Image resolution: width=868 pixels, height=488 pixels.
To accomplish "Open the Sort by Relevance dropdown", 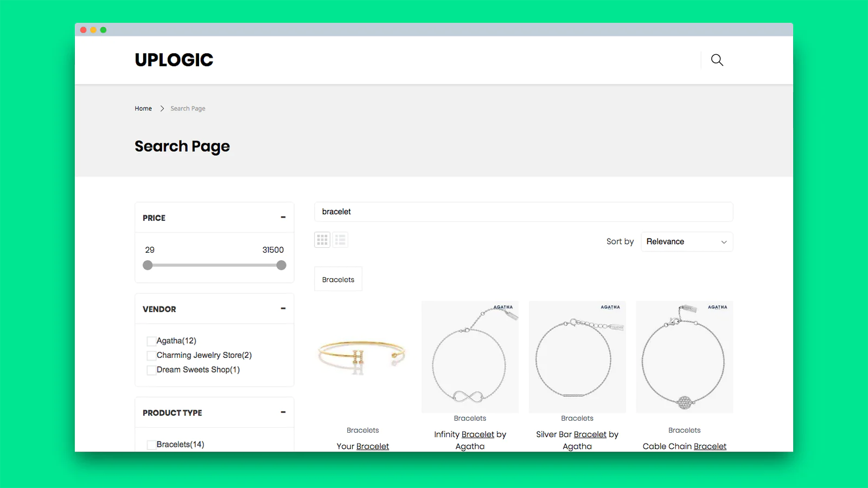I will (x=687, y=242).
